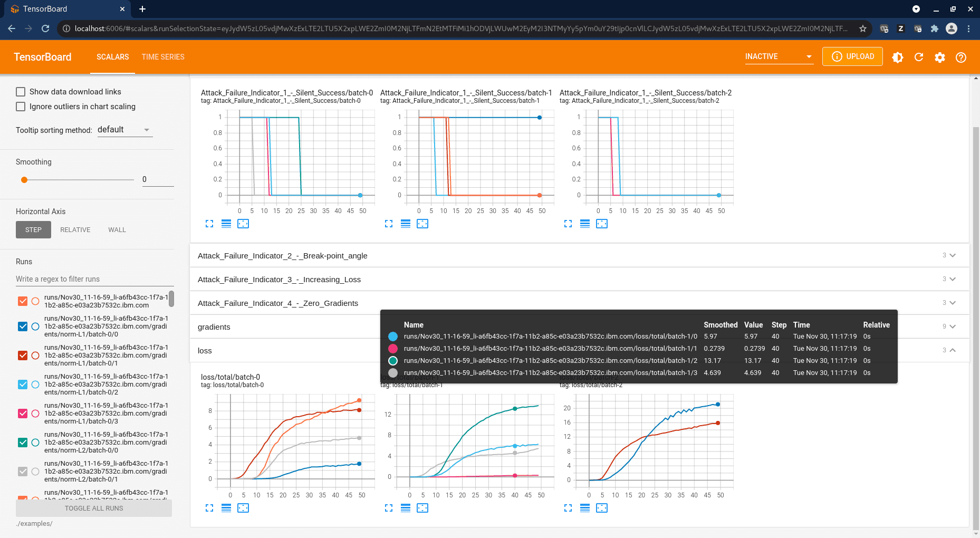980x538 pixels.
Task: Uncheck the gradients/norm-L2/batch-0/1 run checkbox
Action: pos(23,472)
